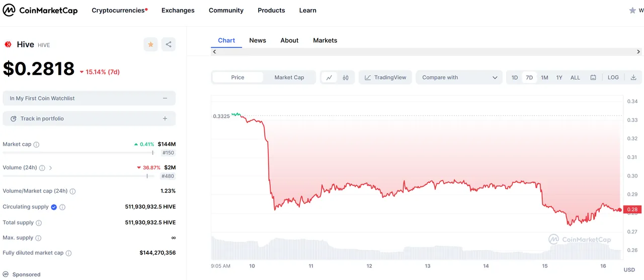Expand Volume (24h) chevron
Viewport: 644px width, 280px height.
tap(51, 168)
